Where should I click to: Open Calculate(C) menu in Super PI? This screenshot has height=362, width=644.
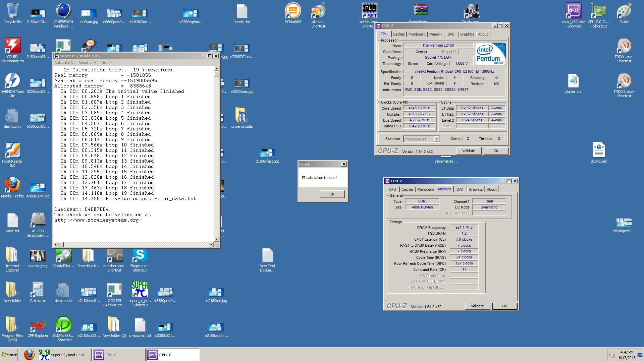pyautogui.click(x=64, y=62)
